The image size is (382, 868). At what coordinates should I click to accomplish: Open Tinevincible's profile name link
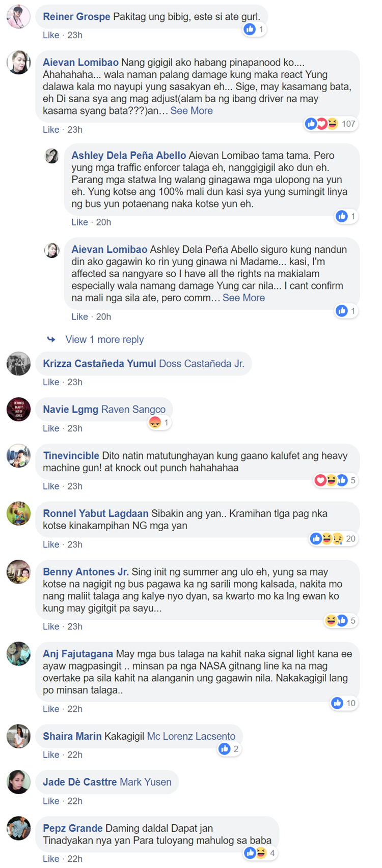pos(71,456)
